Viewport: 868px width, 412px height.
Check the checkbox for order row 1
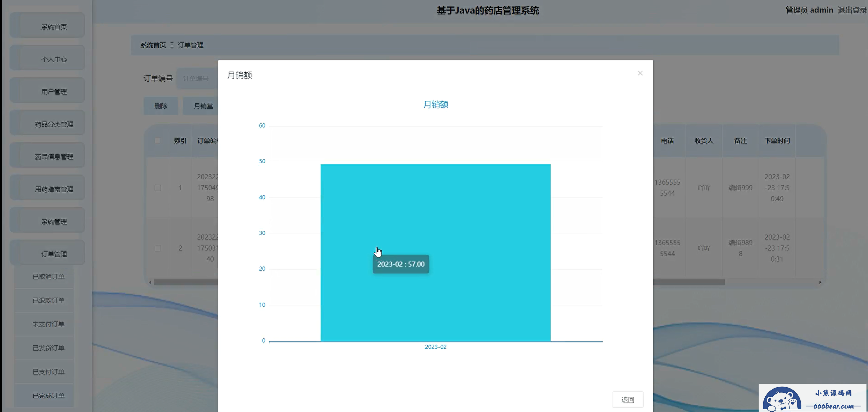tap(158, 188)
